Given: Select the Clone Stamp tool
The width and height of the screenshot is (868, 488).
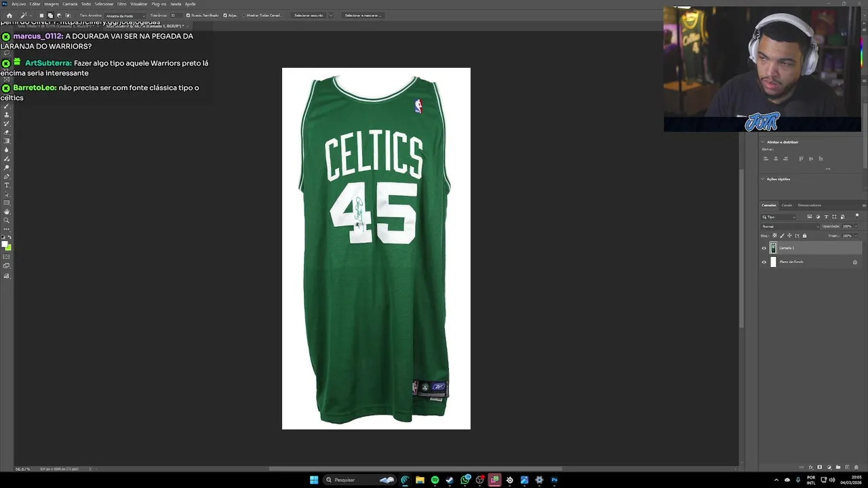Looking at the screenshot, I should click(7, 115).
